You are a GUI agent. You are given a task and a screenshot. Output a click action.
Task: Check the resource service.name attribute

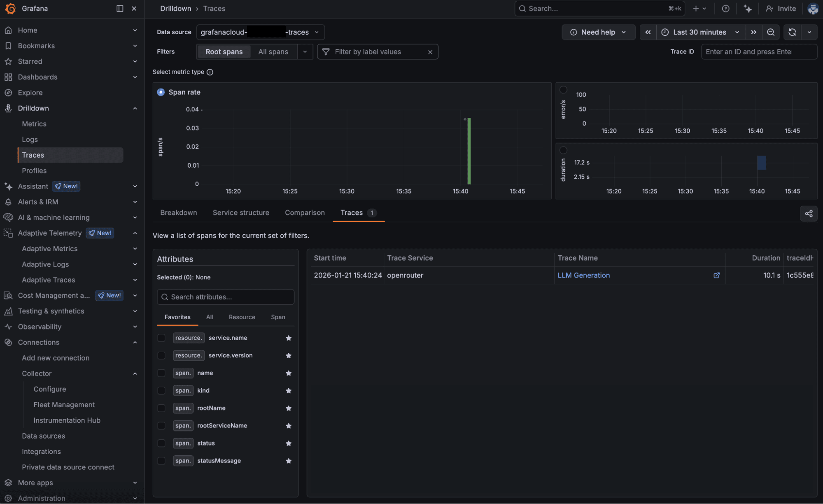(161, 338)
